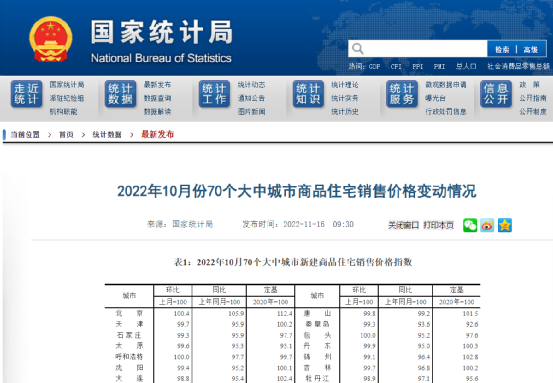The height and width of the screenshot is (383, 553).
Task: Open 最新发布 under 统计数据 menu
Action: point(157,85)
